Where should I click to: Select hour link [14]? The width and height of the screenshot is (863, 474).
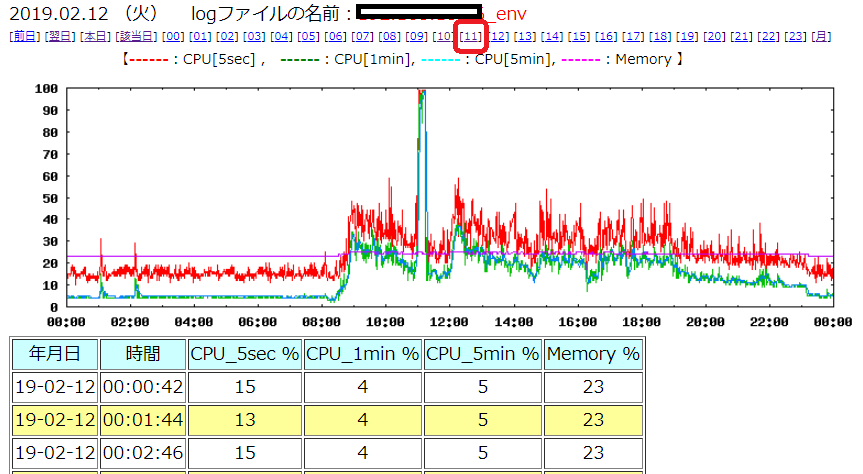click(552, 36)
